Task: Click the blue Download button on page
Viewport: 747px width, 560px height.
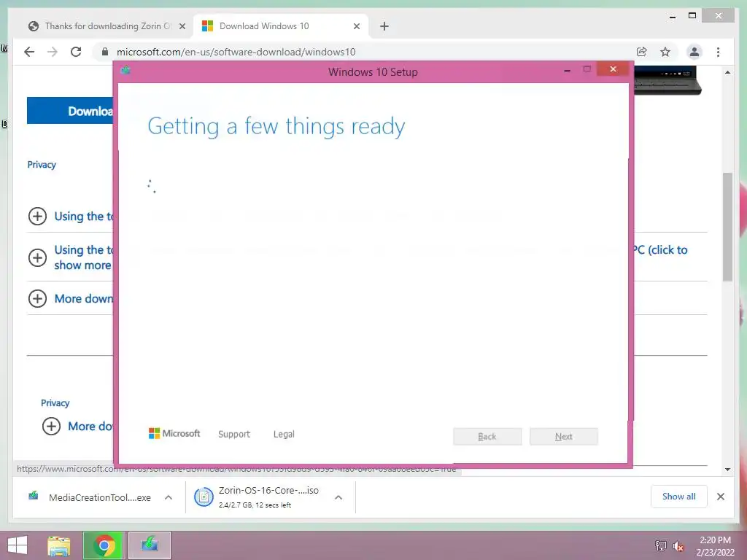Action: pyautogui.click(x=70, y=111)
